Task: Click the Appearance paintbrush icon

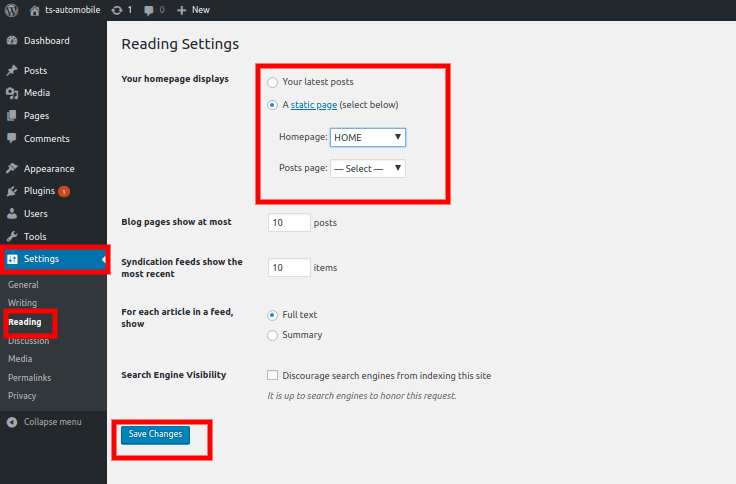Action: (x=12, y=169)
